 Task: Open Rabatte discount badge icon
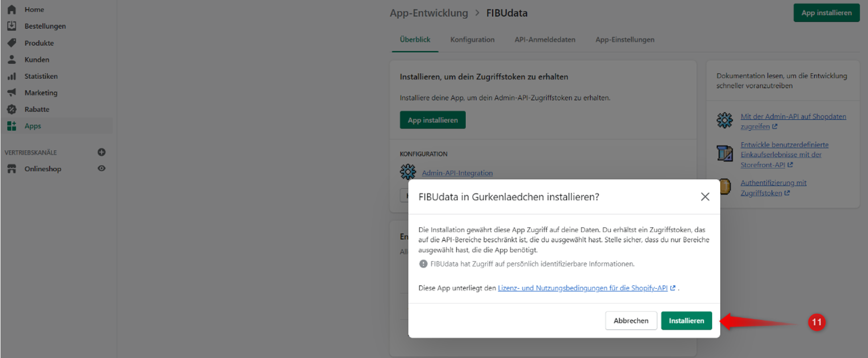[x=12, y=109]
